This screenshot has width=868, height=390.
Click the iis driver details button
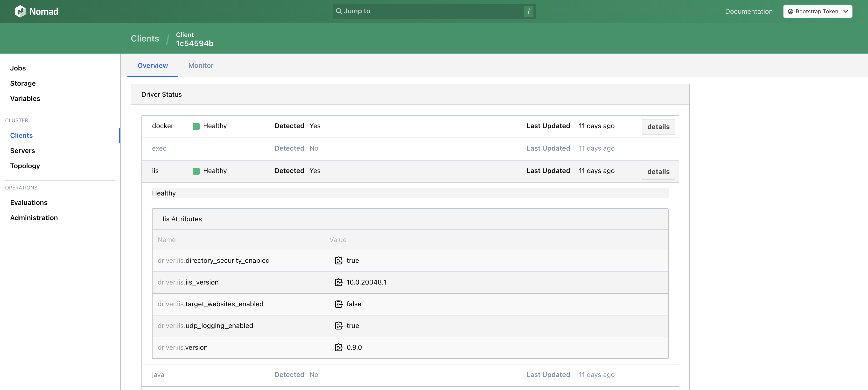coord(659,171)
